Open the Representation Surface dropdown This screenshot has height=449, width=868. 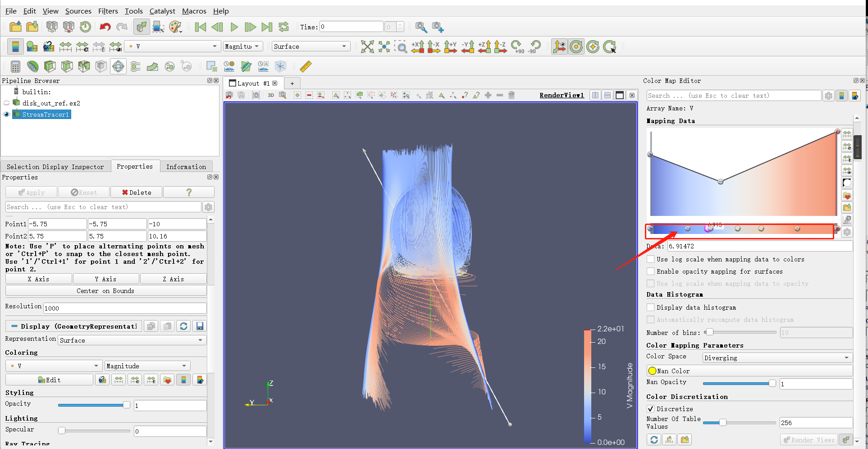(132, 340)
